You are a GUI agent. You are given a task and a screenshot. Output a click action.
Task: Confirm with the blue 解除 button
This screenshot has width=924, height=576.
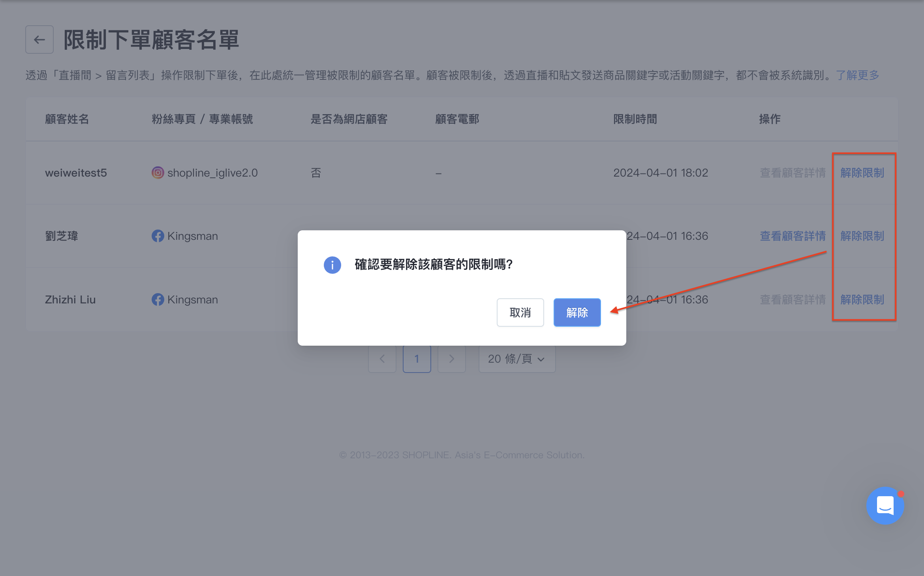pyautogui.click(x=577, y=312)
